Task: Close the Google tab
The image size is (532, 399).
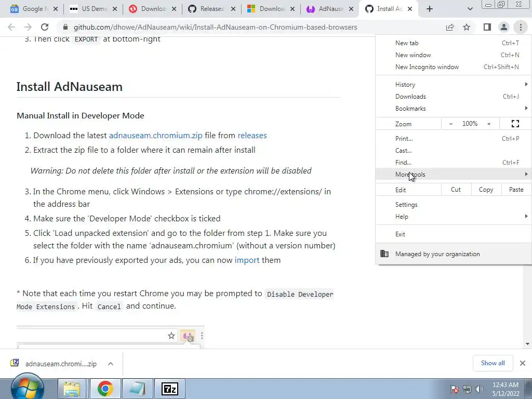Action: (56, 9)
